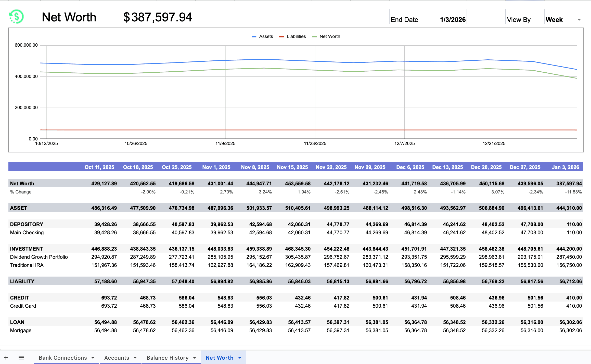Switch to the Bank Connections tab

(x=63, y=358)
